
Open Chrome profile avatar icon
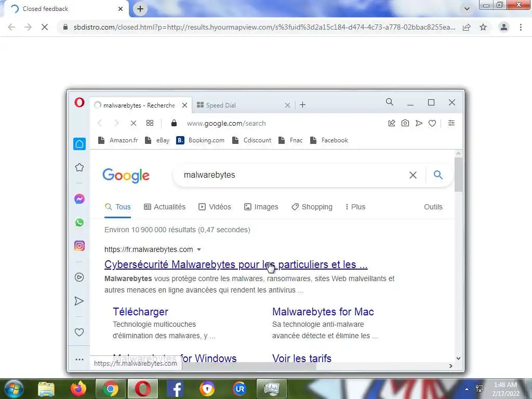504,27
